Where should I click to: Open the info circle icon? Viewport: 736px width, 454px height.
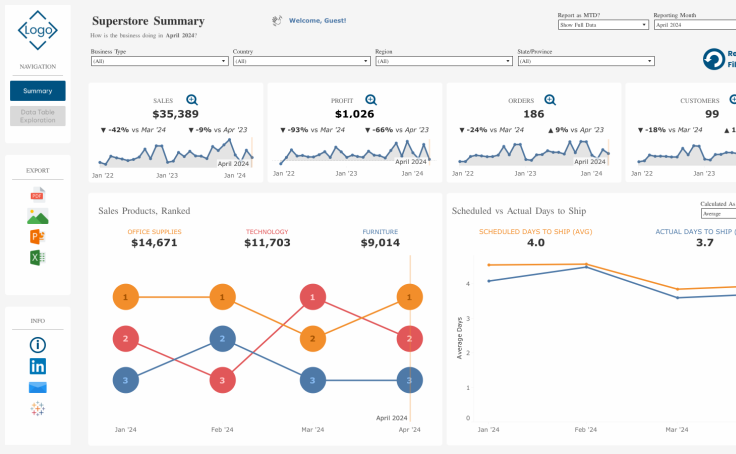pos(38,345)
